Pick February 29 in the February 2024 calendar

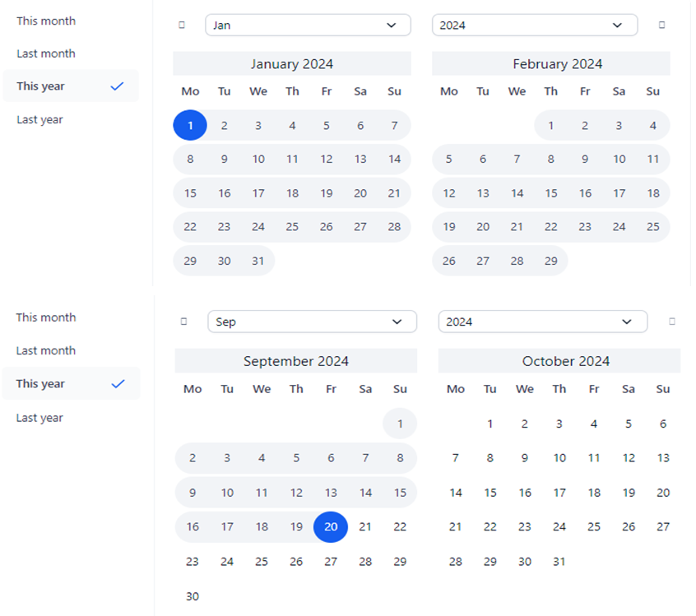551,261
